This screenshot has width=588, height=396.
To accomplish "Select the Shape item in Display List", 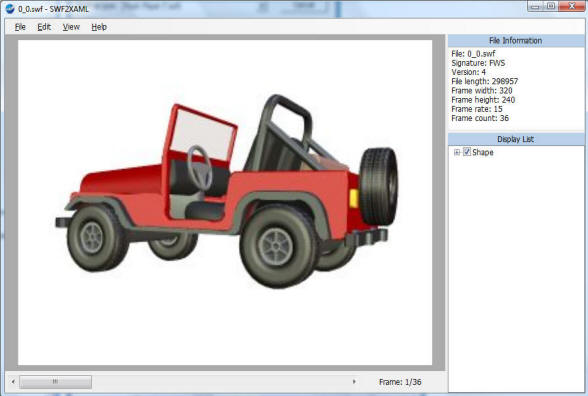I will [483, 152].
